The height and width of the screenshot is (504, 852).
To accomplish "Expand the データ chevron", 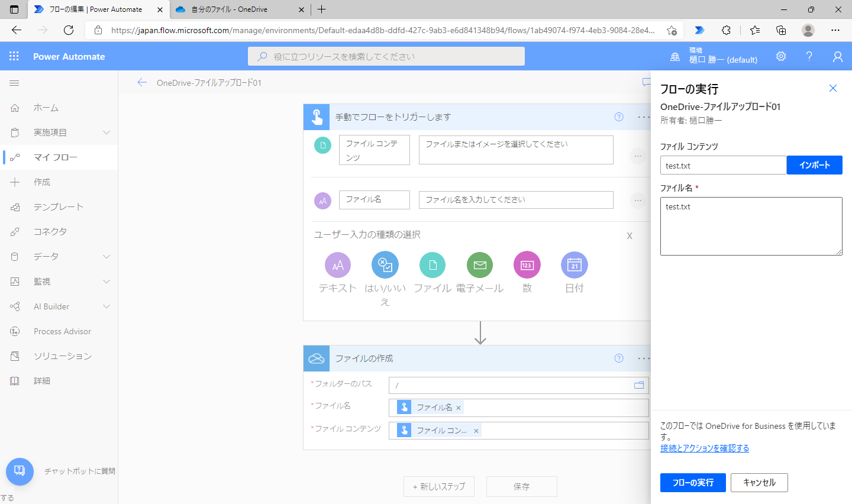I will 106,257.
